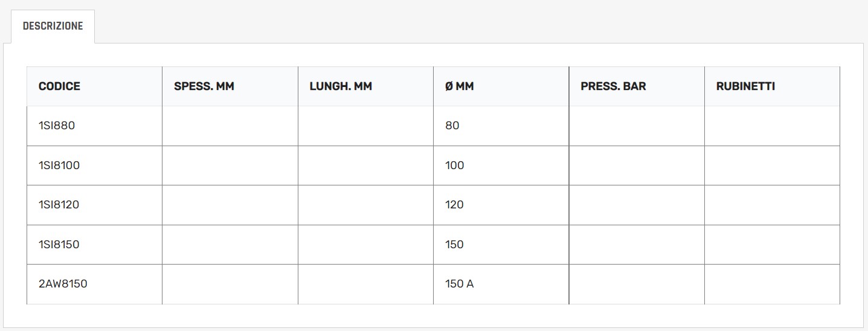Screen dimensions: 868x331
Task: Select the RUBINETTI column header
Action: 745,86
